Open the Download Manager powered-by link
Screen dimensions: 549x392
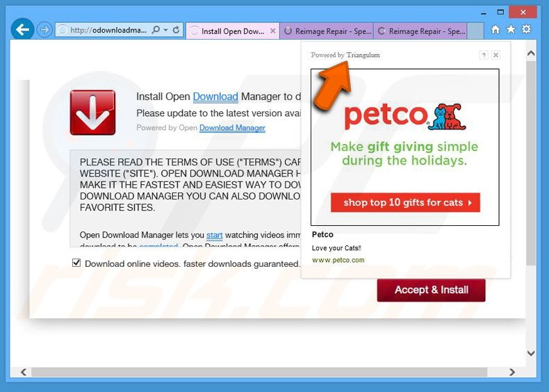click(232, 128)
